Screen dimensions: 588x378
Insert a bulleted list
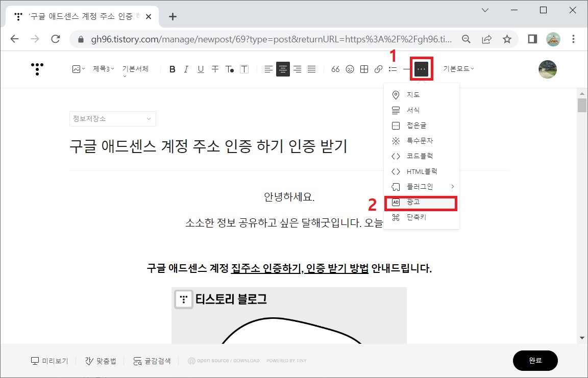tap(393, 69)
